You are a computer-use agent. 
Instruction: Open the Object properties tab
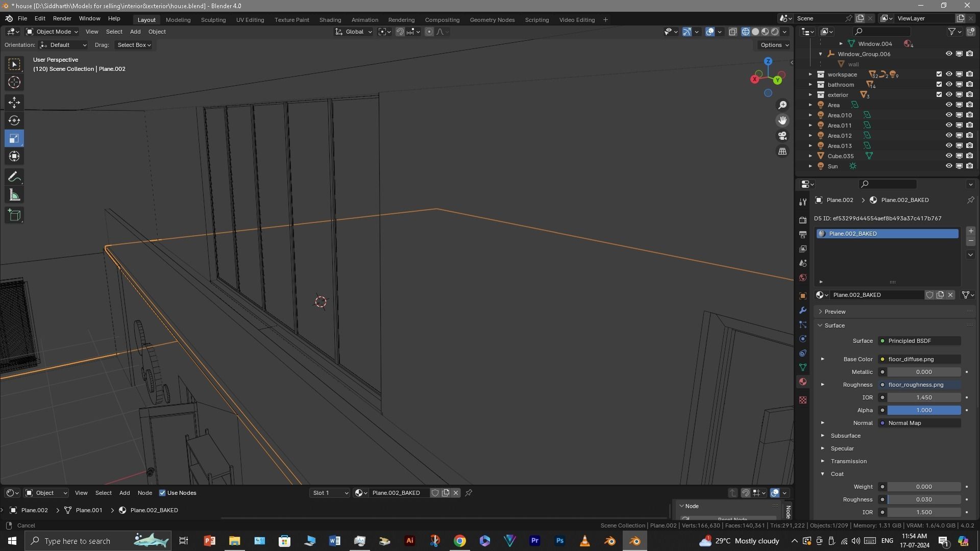tap(803, 296)
